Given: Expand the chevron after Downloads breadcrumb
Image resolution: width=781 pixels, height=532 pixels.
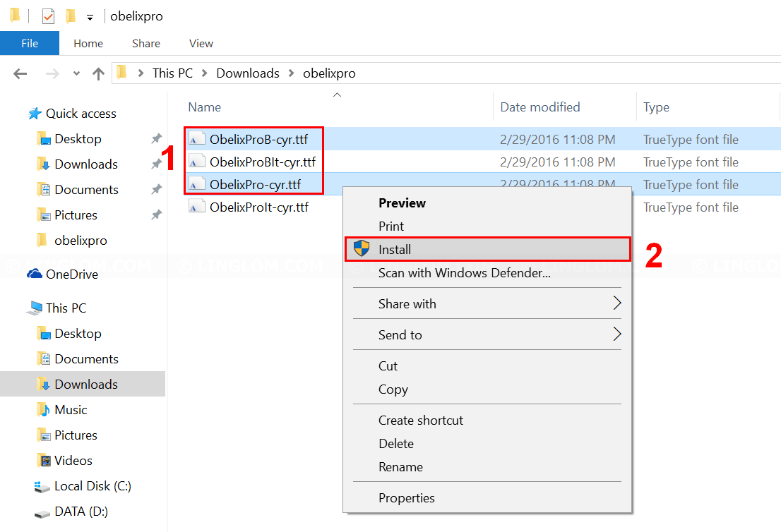Looking at the screenshot, I should pos(292,73).
